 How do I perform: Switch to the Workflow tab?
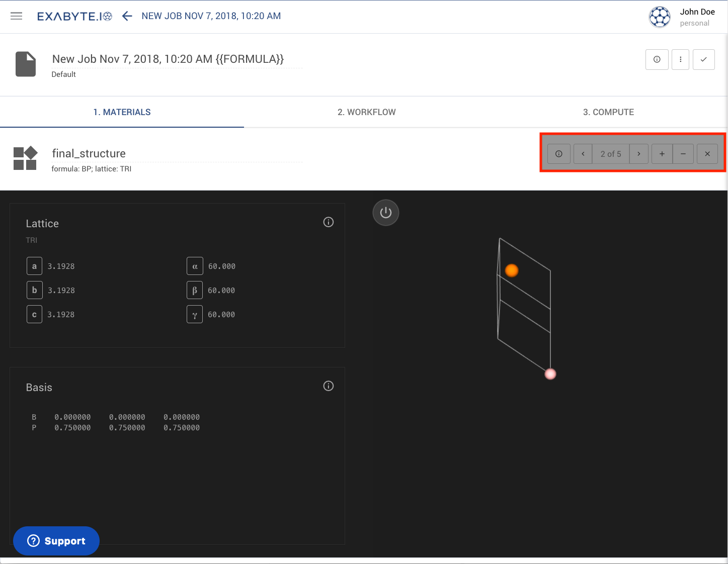[x=366, y=112]
